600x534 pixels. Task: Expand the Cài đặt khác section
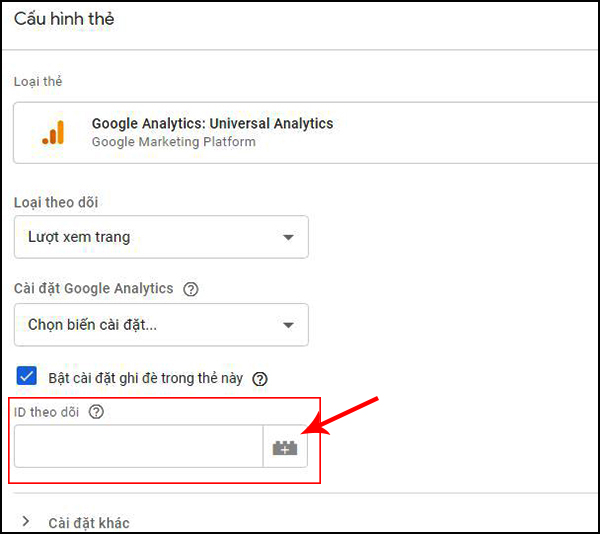pyautogui.click(x=89, y=523)
